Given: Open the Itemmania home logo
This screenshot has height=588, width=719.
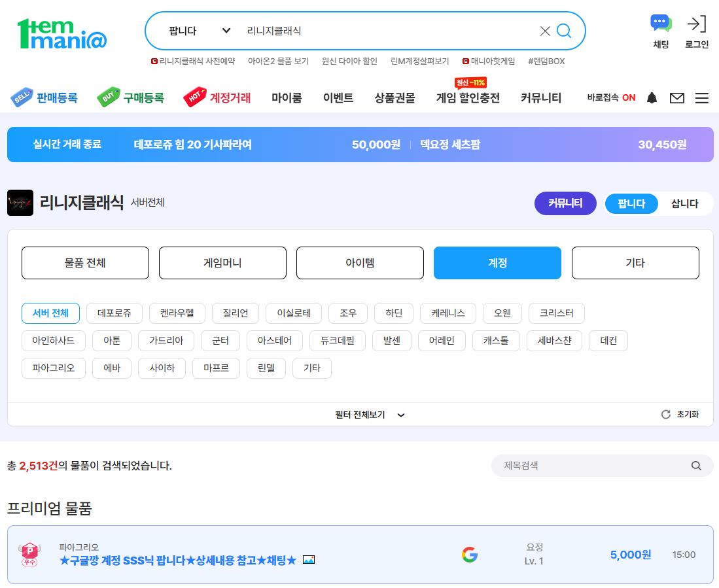Looking at the screenshot, I should coord(62,33).
